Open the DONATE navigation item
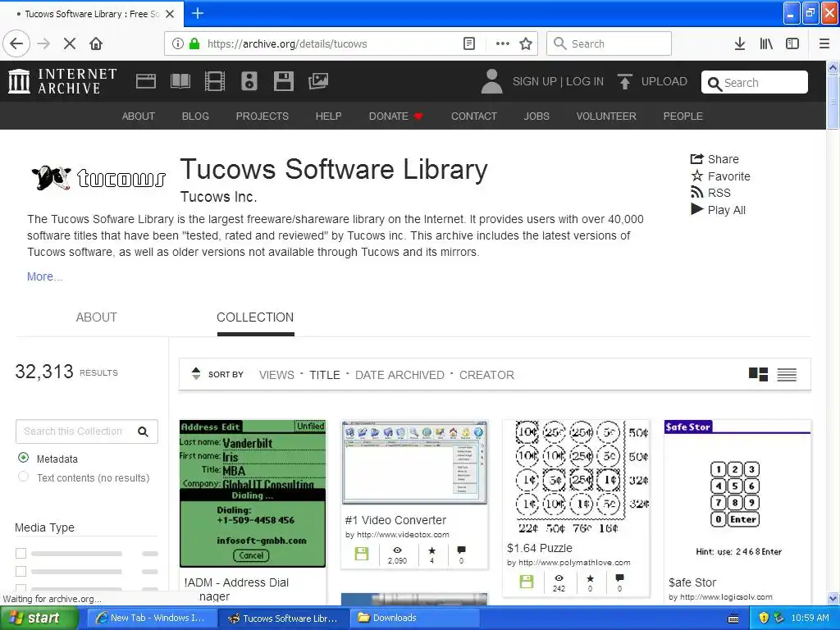 click(x=396, y=116)
